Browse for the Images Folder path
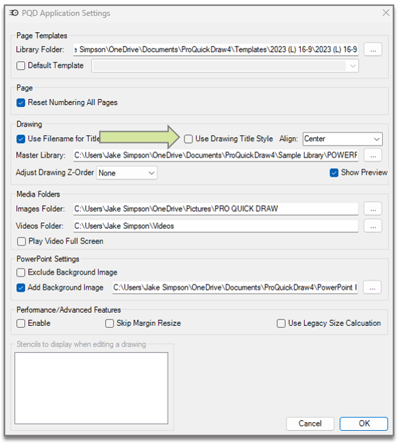This screenshot has height=444, width=400. [x=373, y=209]
